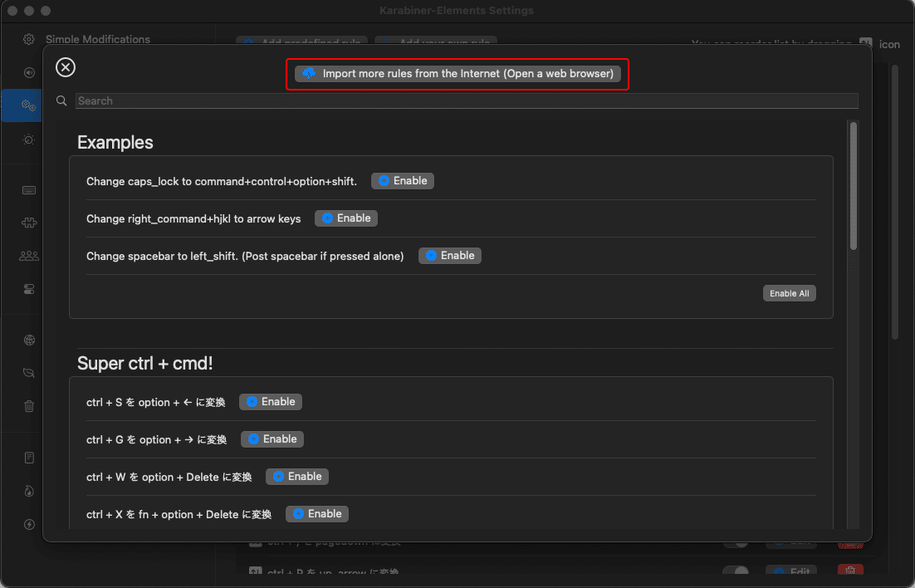The width and height of the screenshot is (915, 588).
Task: Enable caps_lock to command+control+option+shift rule
Action: (x=403, y=181)
